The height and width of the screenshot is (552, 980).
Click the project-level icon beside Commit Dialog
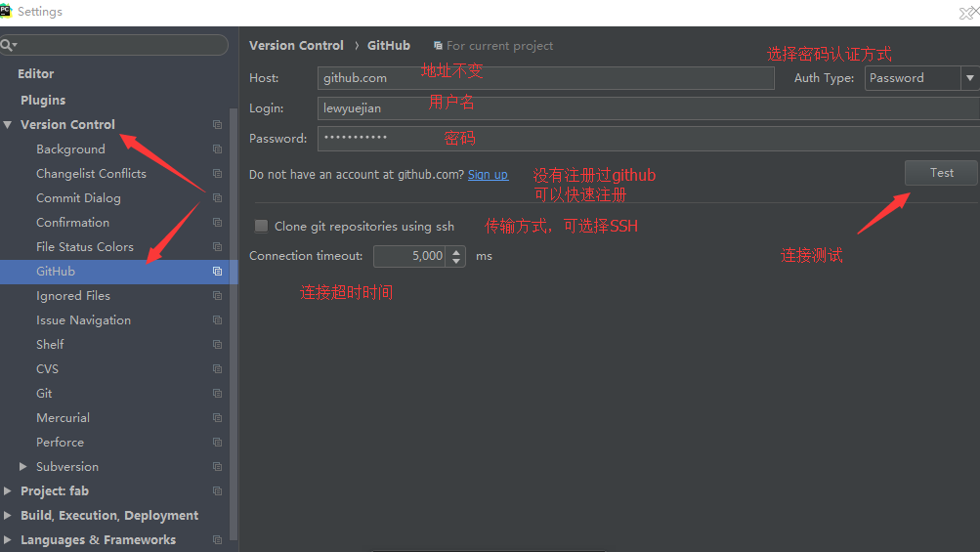click(x=217, y=197)
